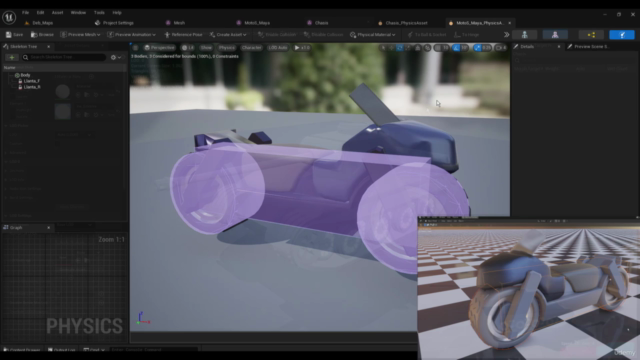
Task: Choose the Scale tool in the viewport toolbar
Action: [408, 48]
